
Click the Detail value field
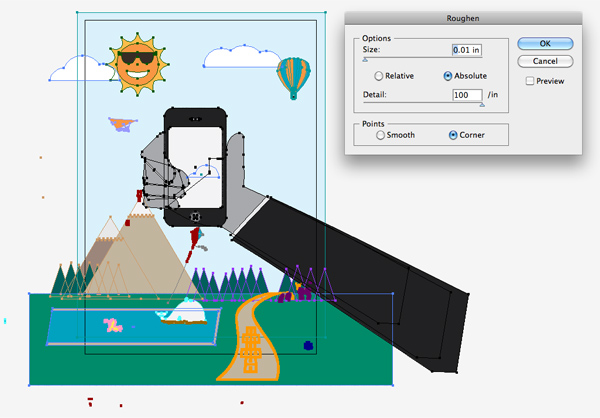pyautogui.click(x=467, y=95)
